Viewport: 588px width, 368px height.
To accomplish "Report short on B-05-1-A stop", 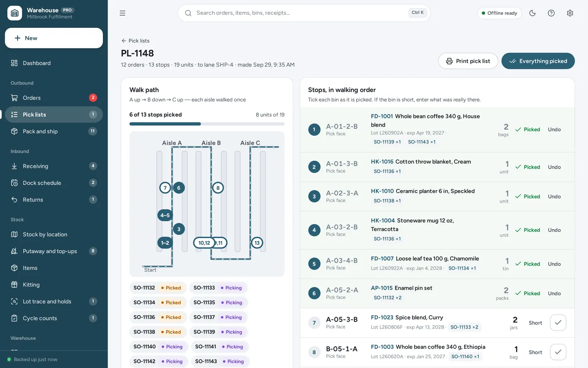I will tap(535, 352).
